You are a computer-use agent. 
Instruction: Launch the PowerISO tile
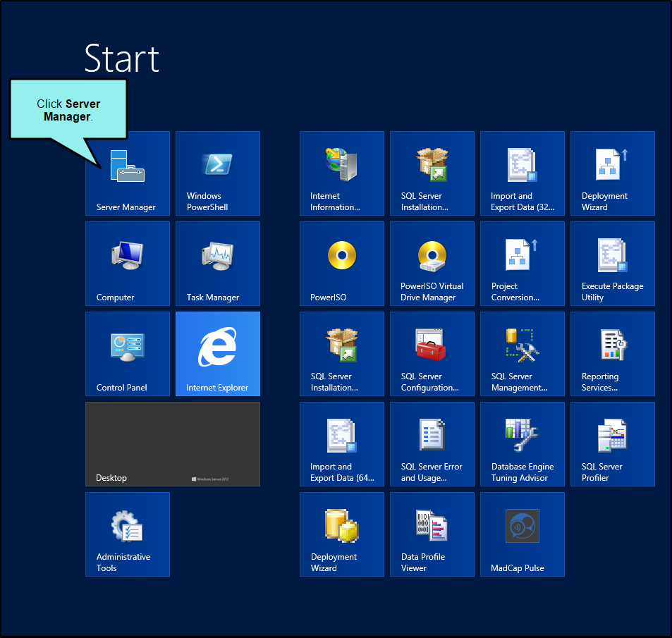click(342, 264)
